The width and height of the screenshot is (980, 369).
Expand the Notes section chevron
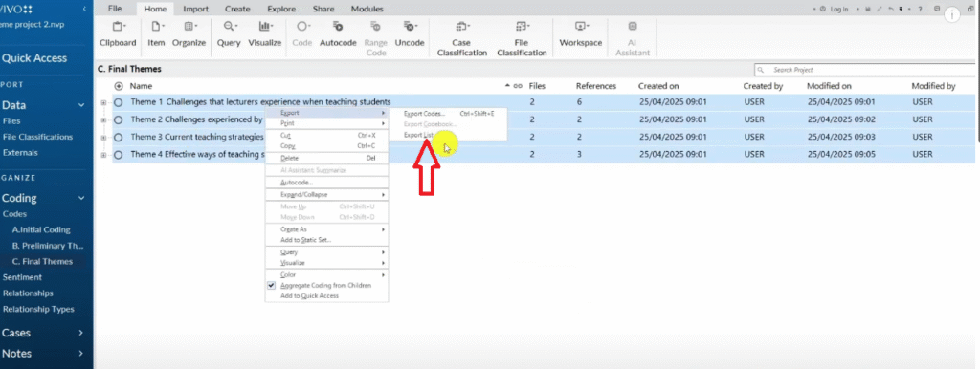click(x=80, y=354)
